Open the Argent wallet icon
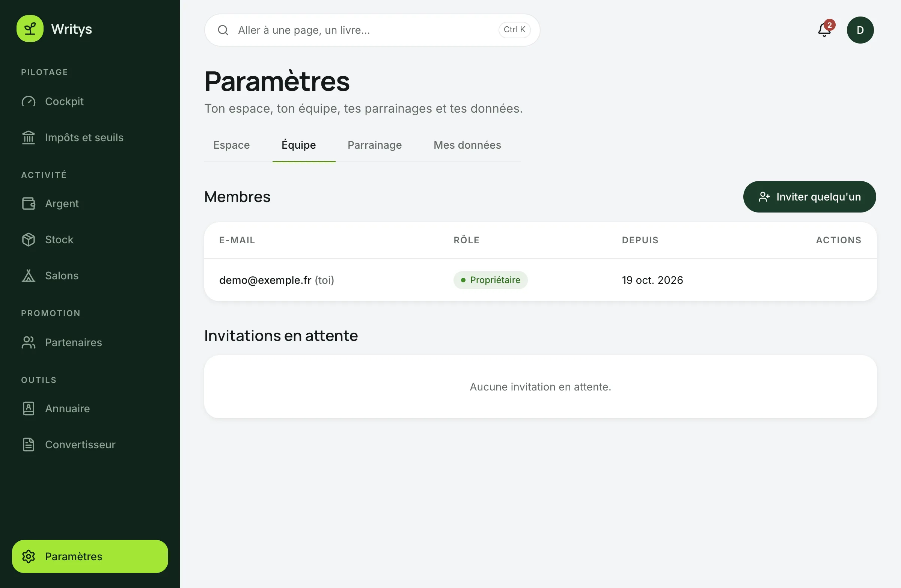 [29, 204]
